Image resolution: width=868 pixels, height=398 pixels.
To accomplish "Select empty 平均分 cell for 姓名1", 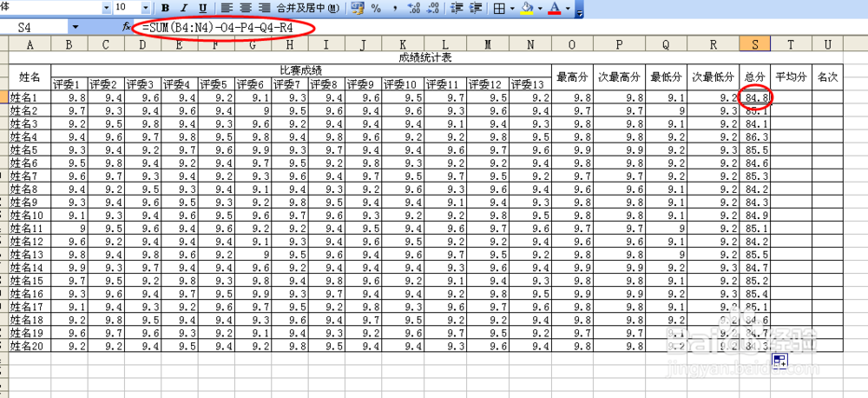I will click(x=791, y=97).
